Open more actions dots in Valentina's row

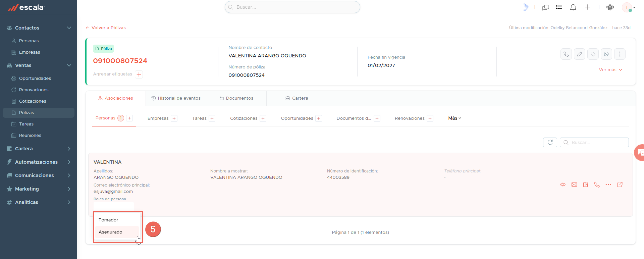click(x=608, y=185)
